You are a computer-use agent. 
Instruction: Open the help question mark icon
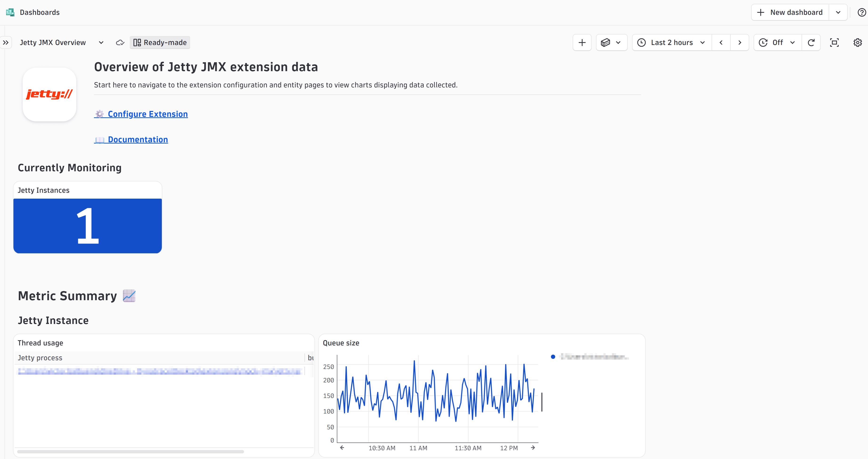pos(862,12)
